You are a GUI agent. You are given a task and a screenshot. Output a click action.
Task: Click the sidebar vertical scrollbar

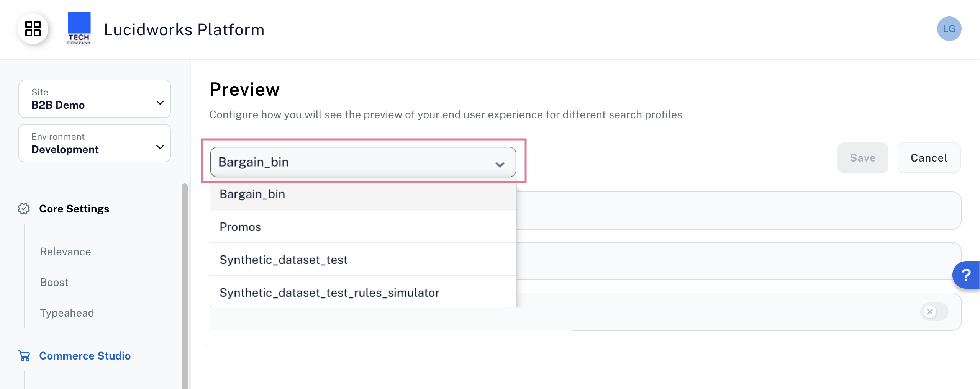[x=185, y=286]
